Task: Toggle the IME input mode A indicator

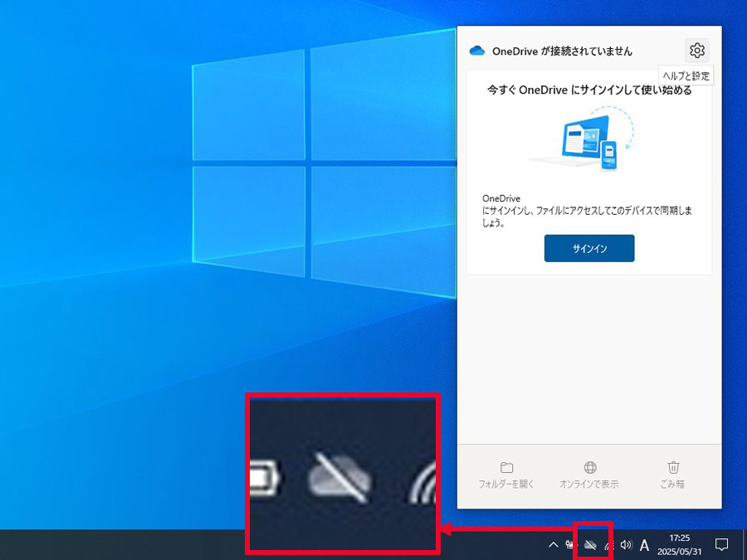Action: click(644, 544)
